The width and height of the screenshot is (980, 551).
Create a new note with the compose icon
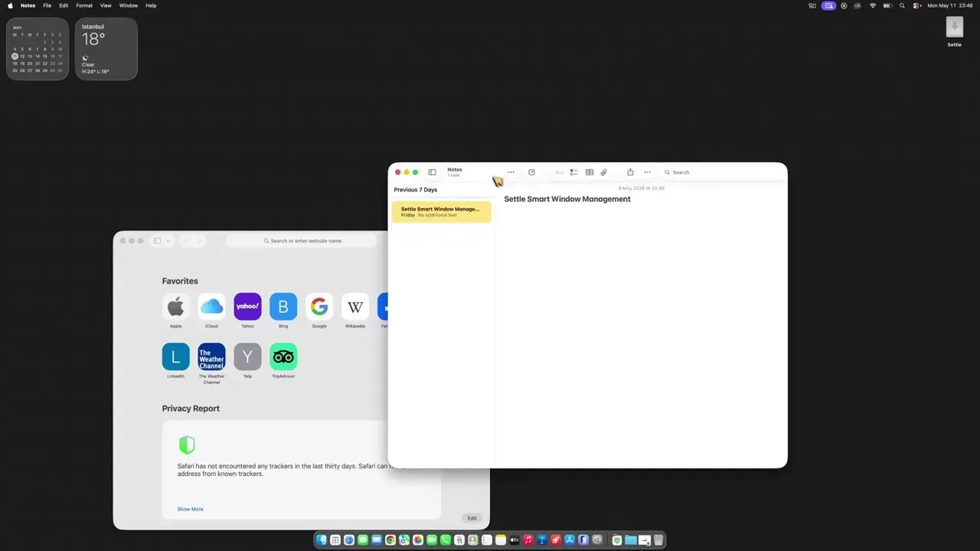tap(531, 172)
